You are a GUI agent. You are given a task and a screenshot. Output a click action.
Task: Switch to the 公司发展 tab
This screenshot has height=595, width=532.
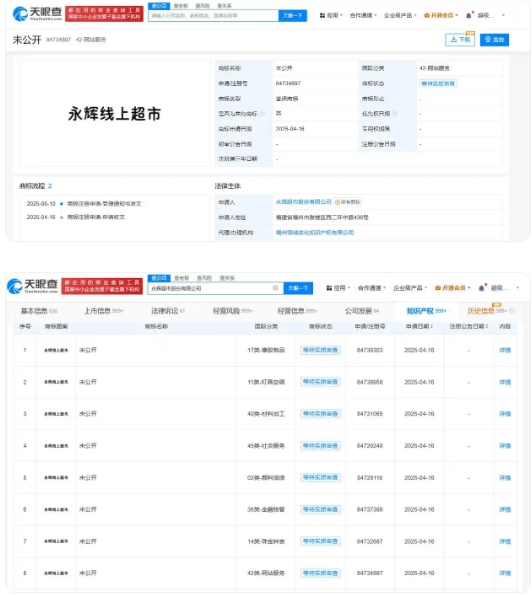click(362, 311)
